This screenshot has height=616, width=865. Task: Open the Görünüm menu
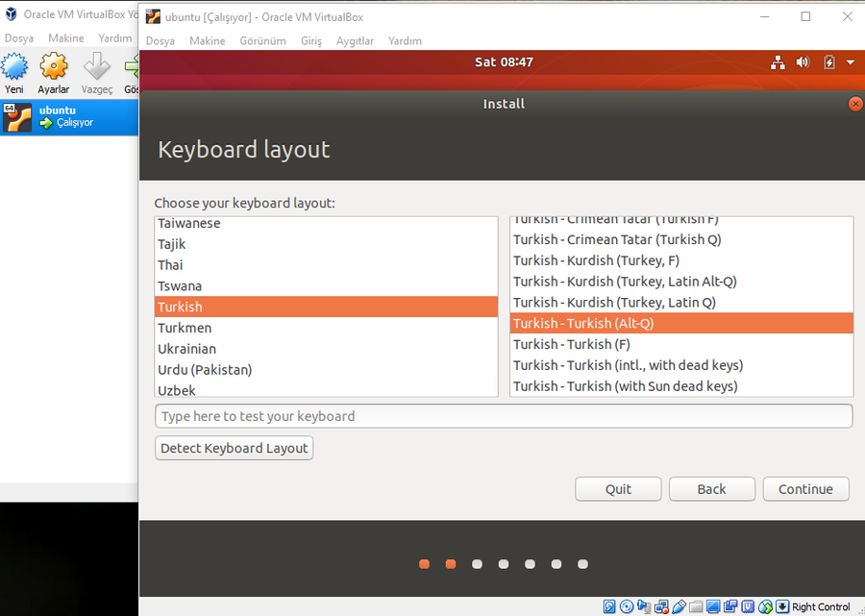pos(262,41)
